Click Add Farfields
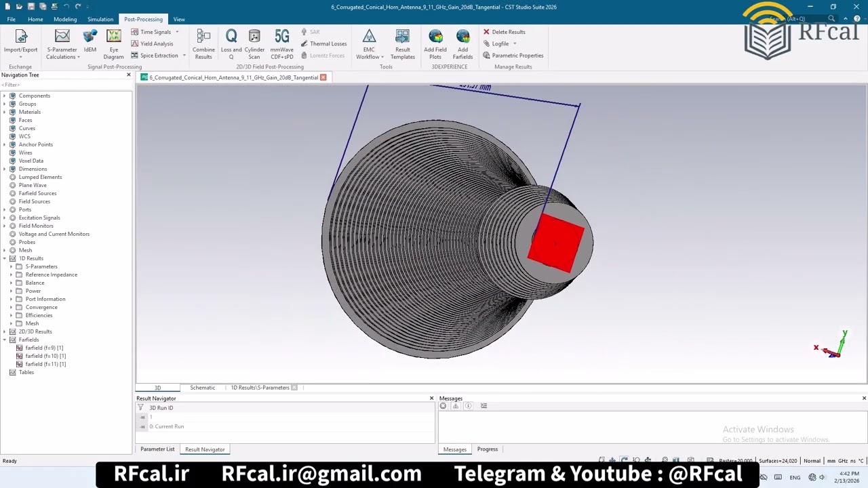868x488 pixels. (463, 45)
